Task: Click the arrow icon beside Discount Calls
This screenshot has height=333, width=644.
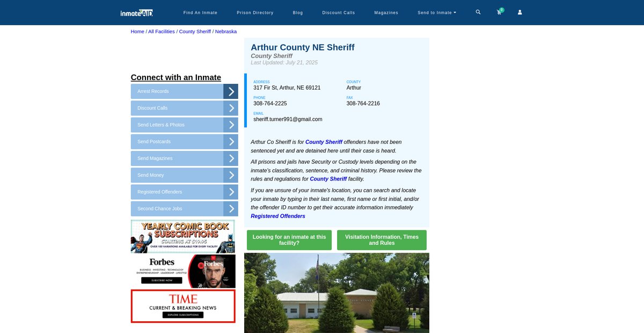Action: [231, 108]
